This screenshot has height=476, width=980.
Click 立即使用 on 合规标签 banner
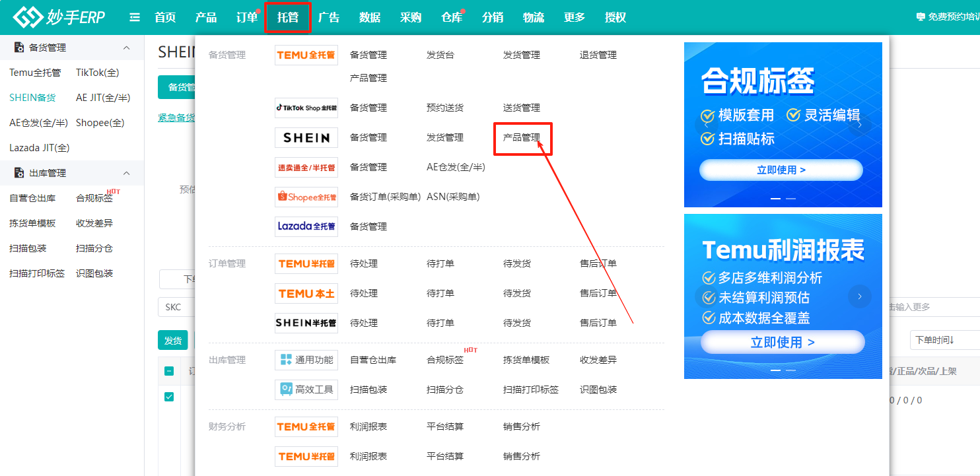[781, 170]
